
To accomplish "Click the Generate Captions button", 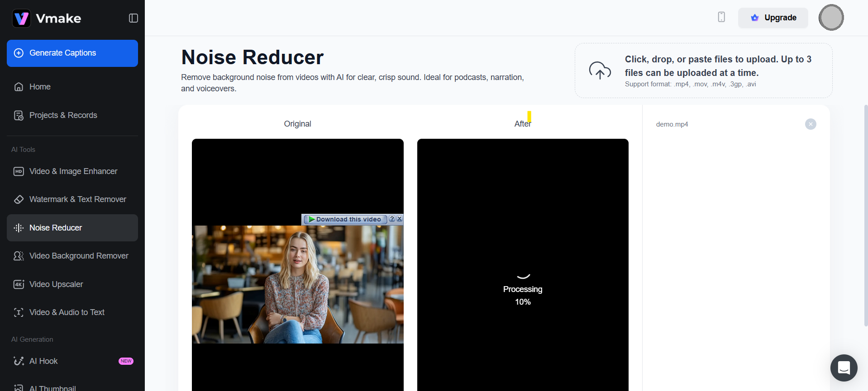I will click(x=72, y=53).
